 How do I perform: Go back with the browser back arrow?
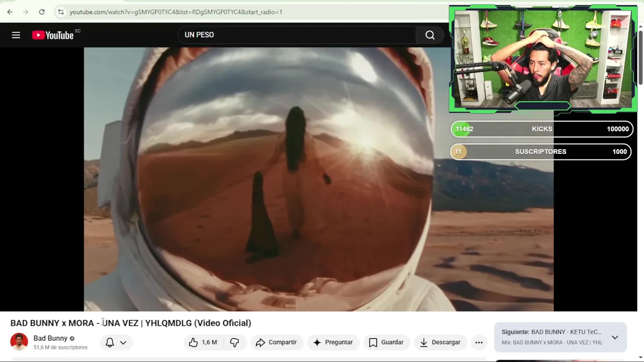click(10, 12)
